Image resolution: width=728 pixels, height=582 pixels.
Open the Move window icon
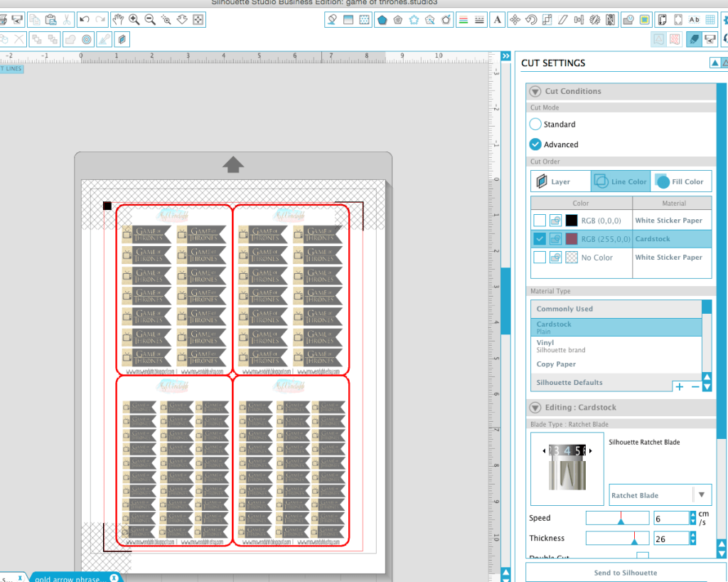click(515, 19)
